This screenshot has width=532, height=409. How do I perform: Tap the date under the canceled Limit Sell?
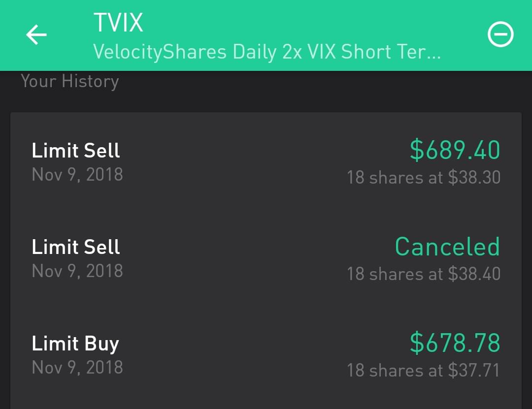(x=77, y=271)
